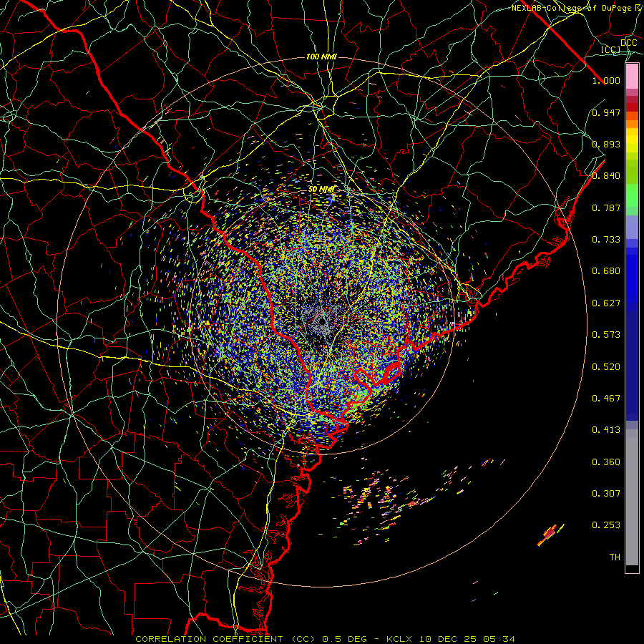Click the KCLX station identifier

(x=401, y=639)
